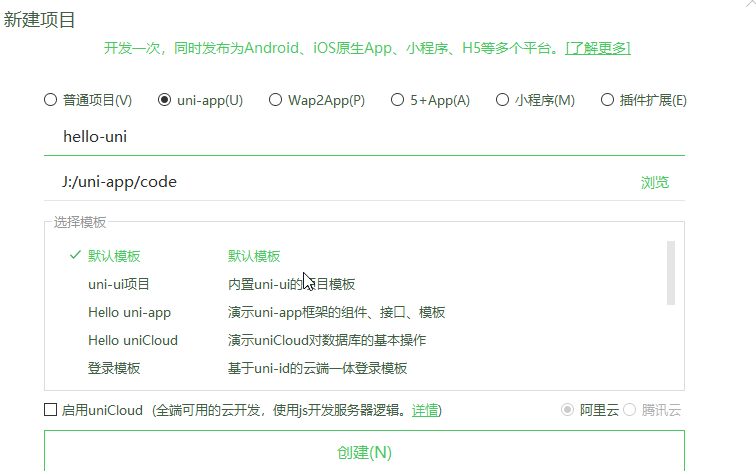The width and height of the screenshot is (756, 471).
Task: Open the 浏览 browse folder link
Action: click(655, 182)
